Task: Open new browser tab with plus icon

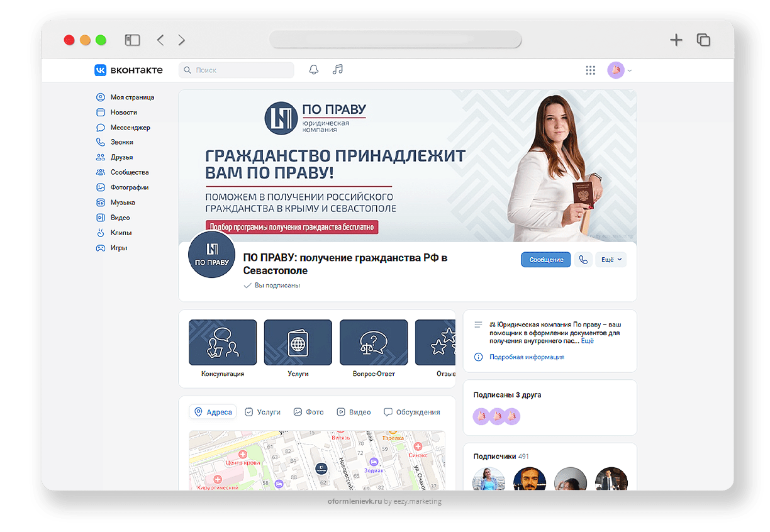Action: [676, 40]
